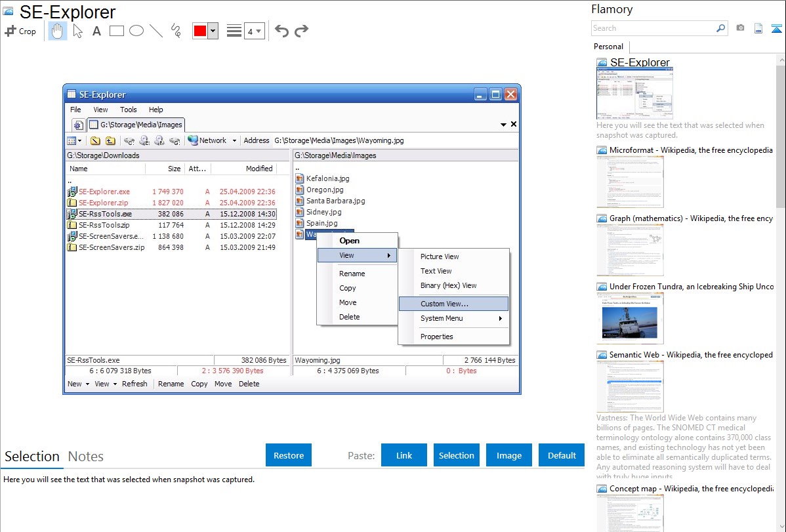Click the magnifier search icon
This screenshot has height=532, width=786.
(x=720, y=28)
